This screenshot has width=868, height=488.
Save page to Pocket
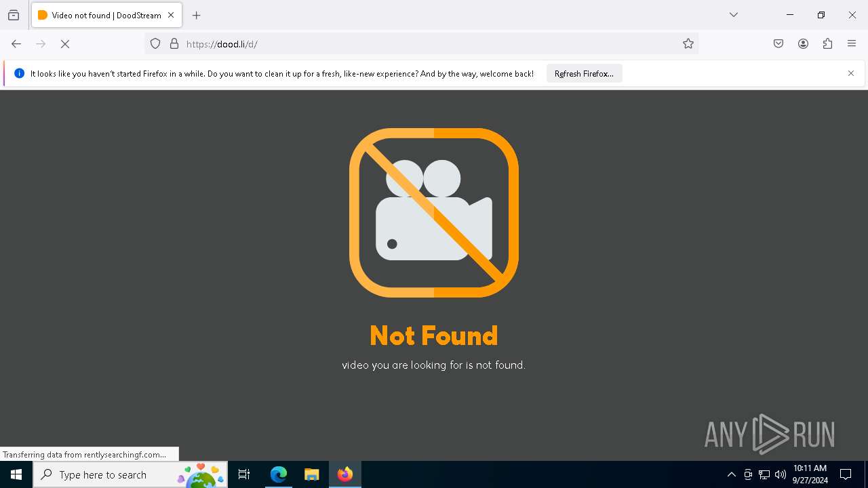(778, 43)
